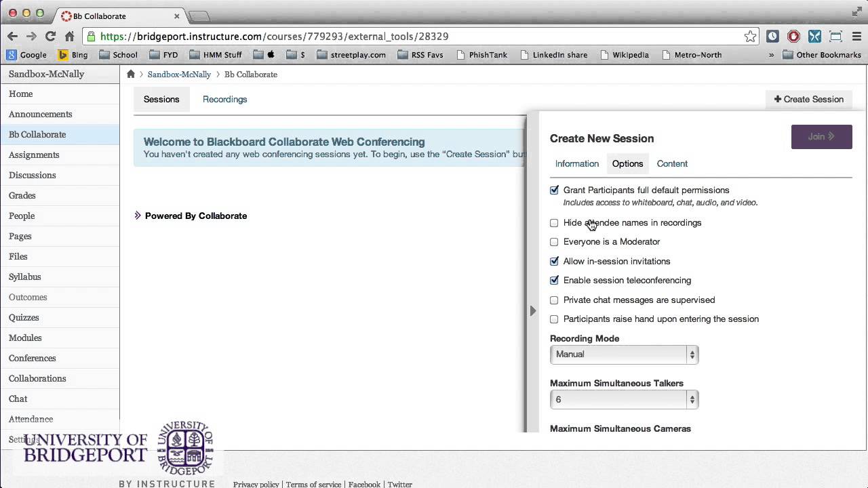Open the Bing bookmark

[73, 55]
